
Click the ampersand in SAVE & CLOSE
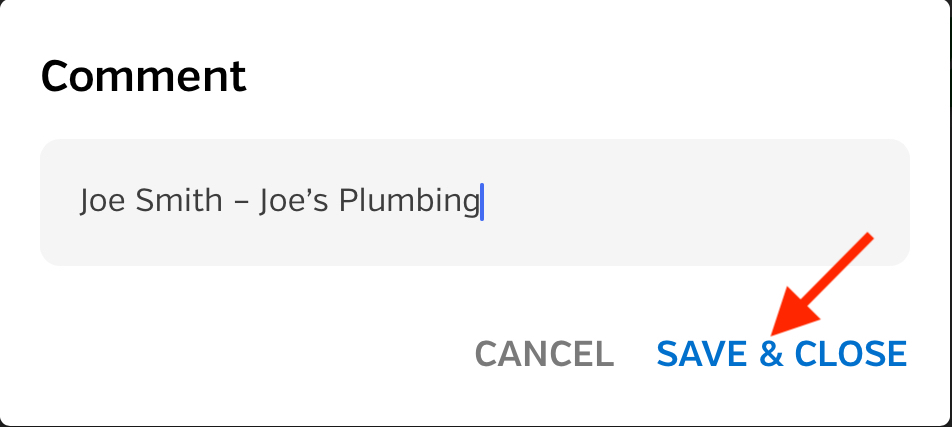771,354
